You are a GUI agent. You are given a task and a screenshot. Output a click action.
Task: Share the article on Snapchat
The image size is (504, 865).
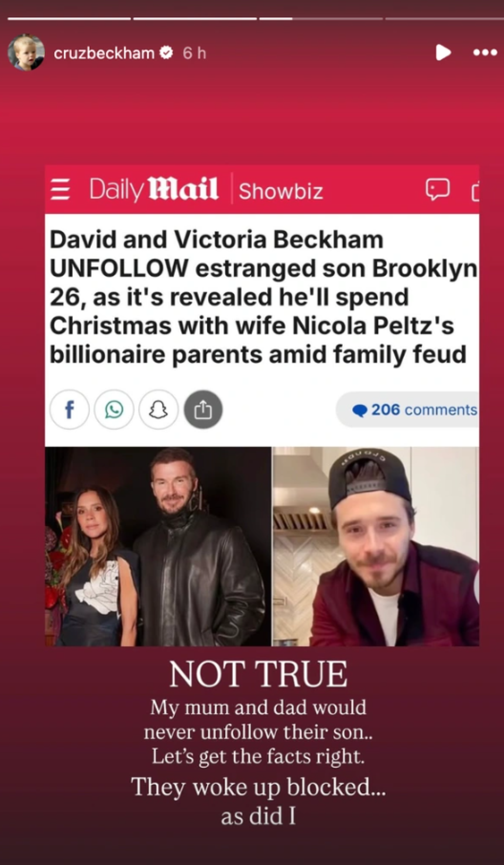[x=158, y=410]
